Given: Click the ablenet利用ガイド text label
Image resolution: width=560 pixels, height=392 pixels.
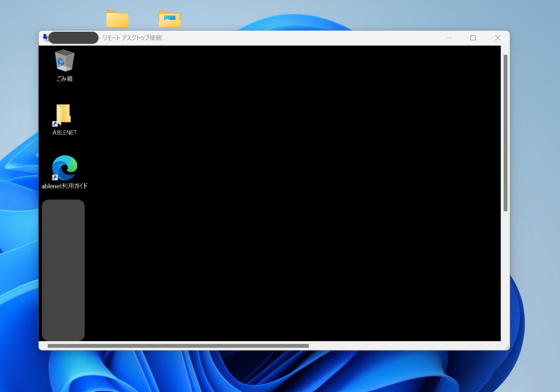Looking at the screenshot, I should point(65,186).
